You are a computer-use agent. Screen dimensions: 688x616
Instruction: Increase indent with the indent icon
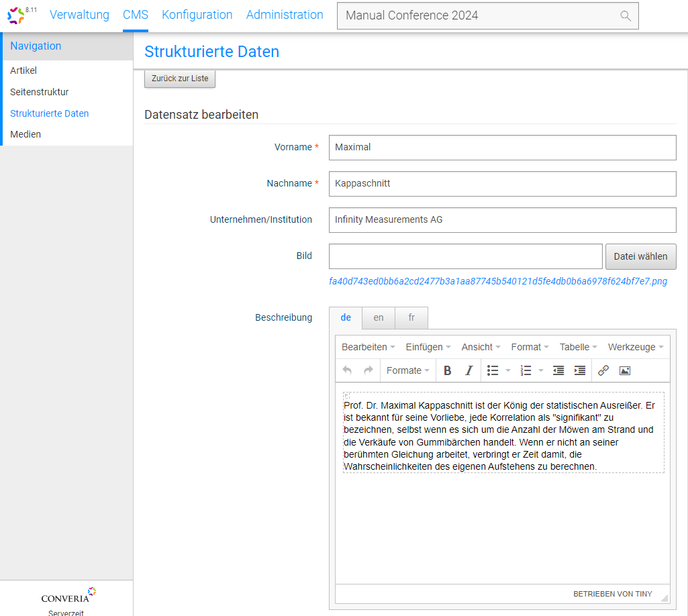pyautogui.click(x=580, y=370)
